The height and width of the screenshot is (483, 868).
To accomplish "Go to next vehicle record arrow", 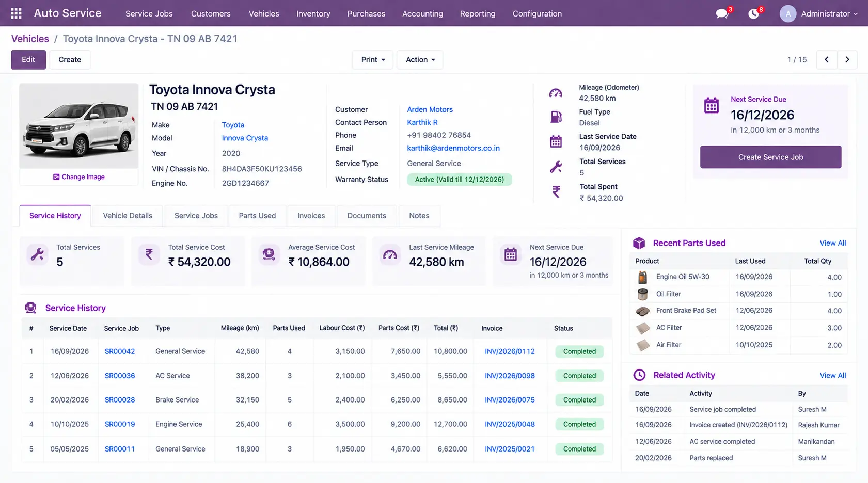I will pyautogui.click(x=847, y=60).
